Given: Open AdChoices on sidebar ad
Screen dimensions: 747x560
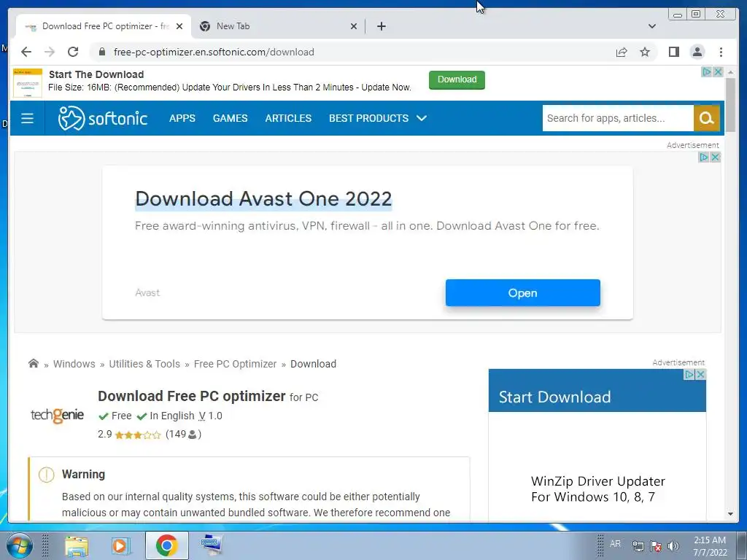Looking at the screenshot, I should click(689, 375).
